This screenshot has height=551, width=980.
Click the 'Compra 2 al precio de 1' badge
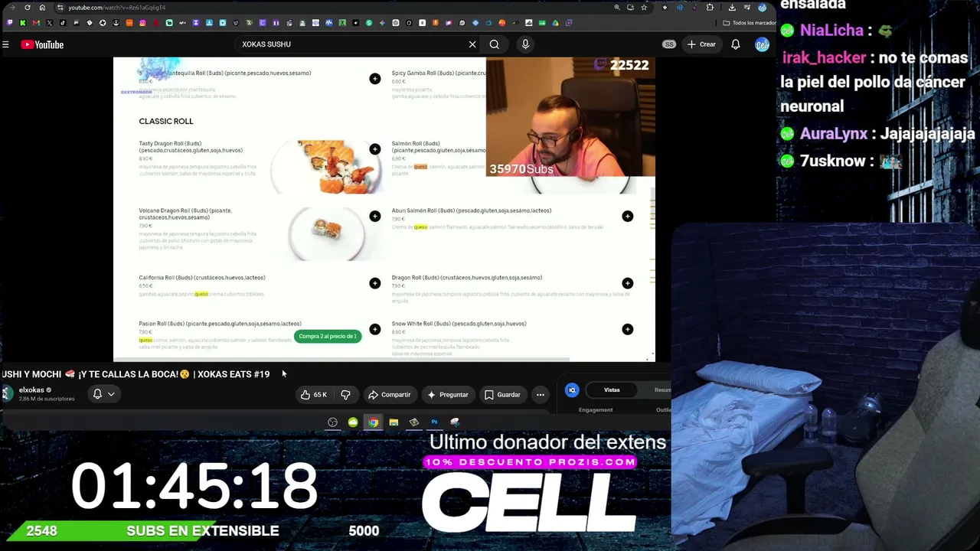pyautogui.click(x=328, y=337)
